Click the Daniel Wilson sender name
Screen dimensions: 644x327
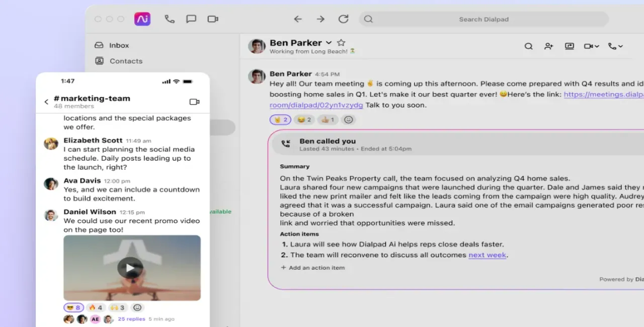tap(90, 212)
